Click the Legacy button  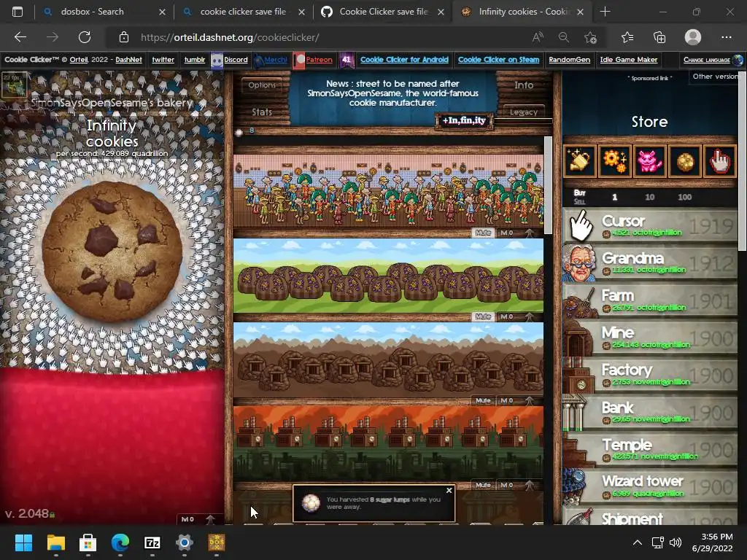(x=524, y=112)
